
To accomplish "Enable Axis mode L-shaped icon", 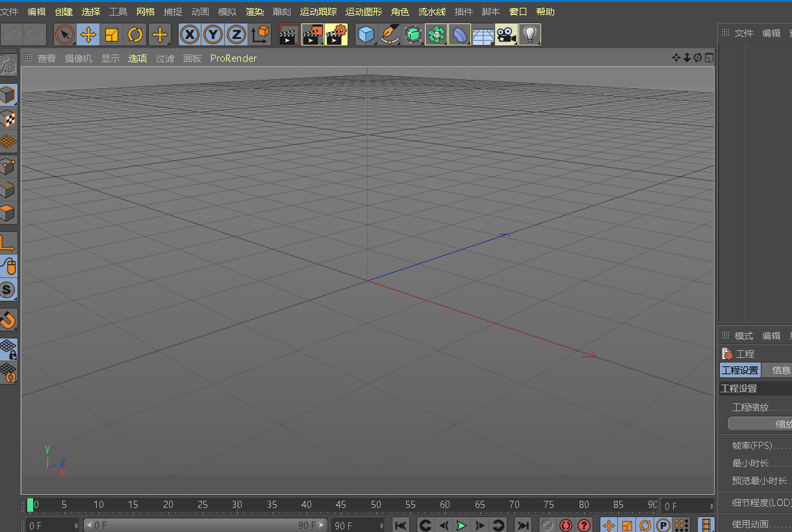I will tap(8, 243).
